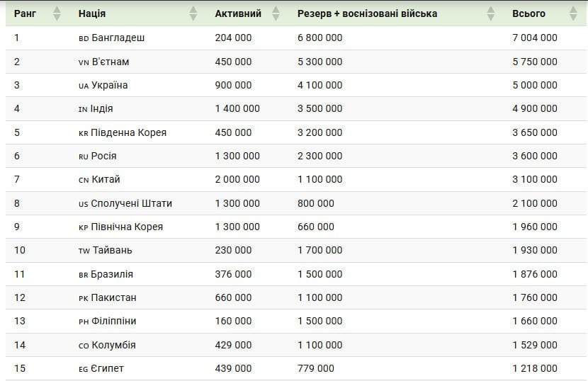Image resolution: width=588 pixels, height=381 pixels.
Task: Click the sort arrows in the Ранг column
Action: click(57, 13)
